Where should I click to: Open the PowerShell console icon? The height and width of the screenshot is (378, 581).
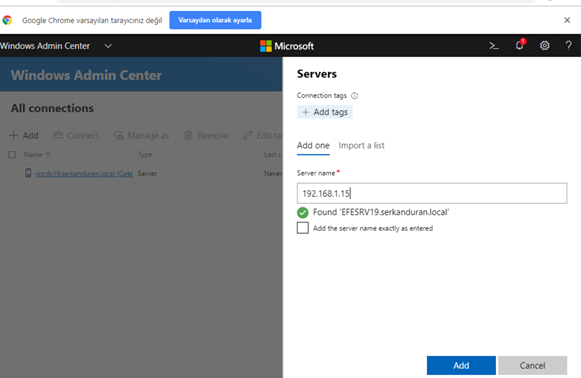[x=494, y=46]
